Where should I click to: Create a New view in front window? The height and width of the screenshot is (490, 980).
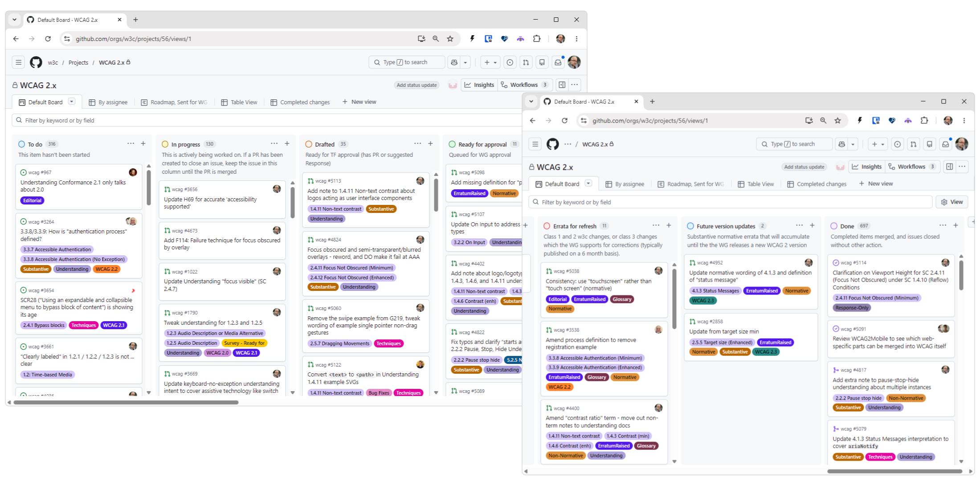click(876, 184)
